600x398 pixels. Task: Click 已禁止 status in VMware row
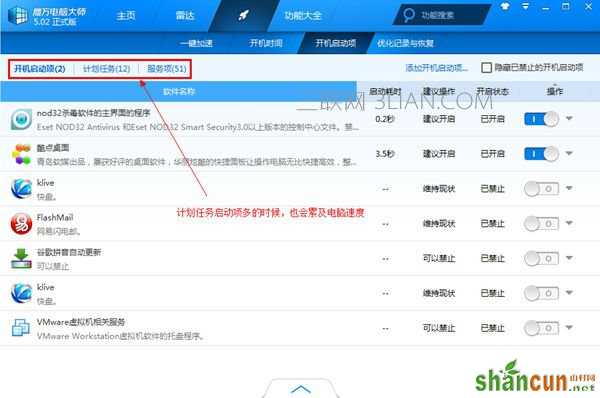click(x=492, y=328)
